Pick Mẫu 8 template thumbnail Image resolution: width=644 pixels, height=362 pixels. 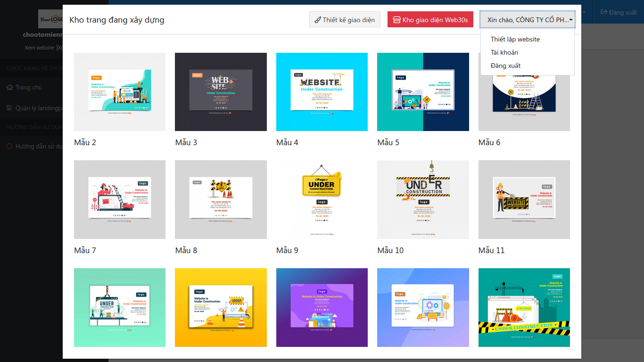click(221, 199)
